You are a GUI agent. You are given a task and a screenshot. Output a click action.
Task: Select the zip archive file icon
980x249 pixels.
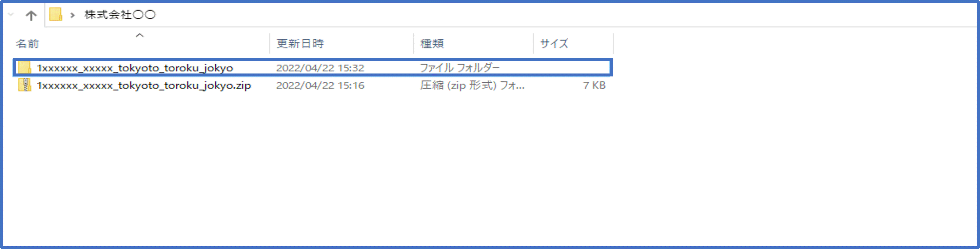pyautogui.click(x=25, y=85)
